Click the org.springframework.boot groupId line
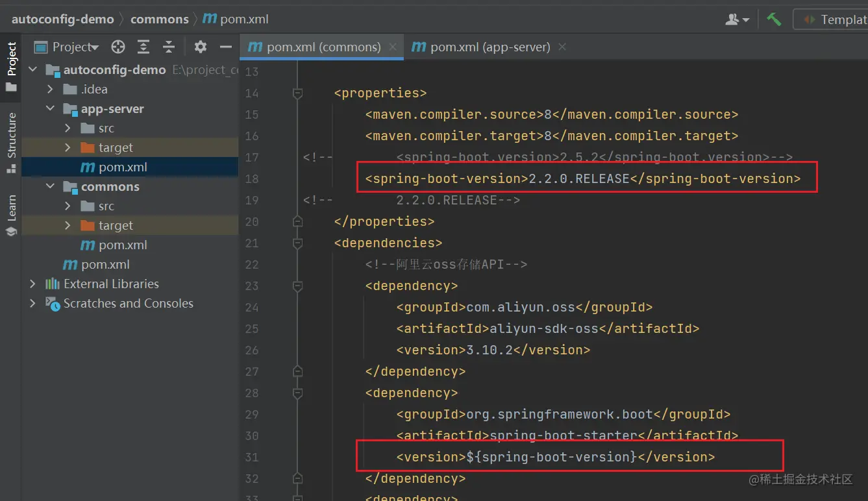The width and height of the screenshot is (868, 501). (564, 414)
